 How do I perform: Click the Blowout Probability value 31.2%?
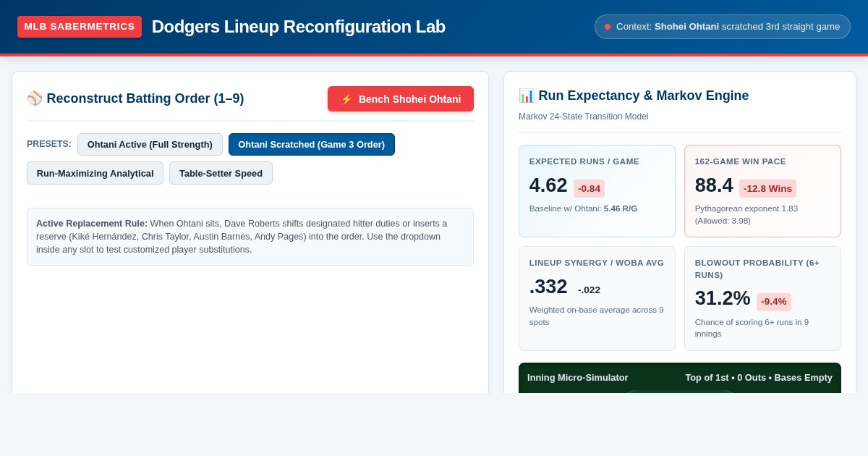pyautogui.click(x=723, y=298)
